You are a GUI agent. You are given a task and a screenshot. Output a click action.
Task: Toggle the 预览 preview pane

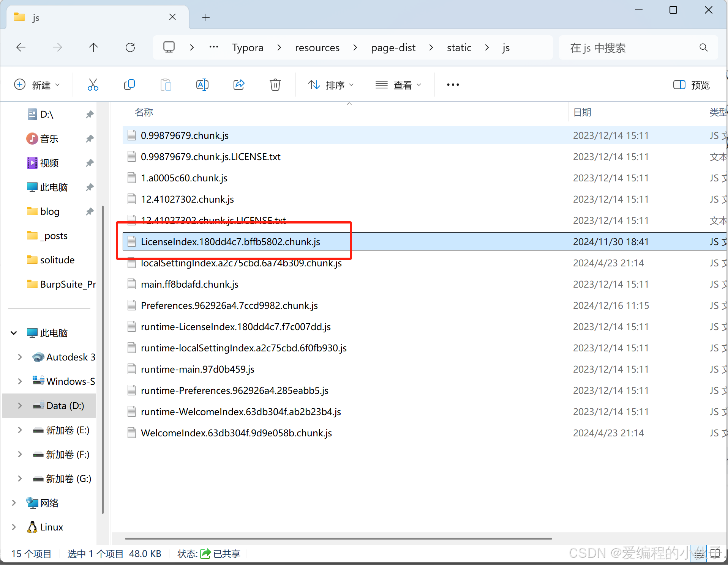691,85
